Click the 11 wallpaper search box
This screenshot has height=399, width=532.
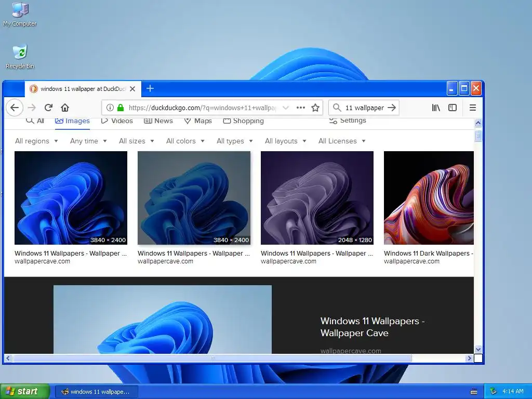pyautogui.click(x=364, y=108)
